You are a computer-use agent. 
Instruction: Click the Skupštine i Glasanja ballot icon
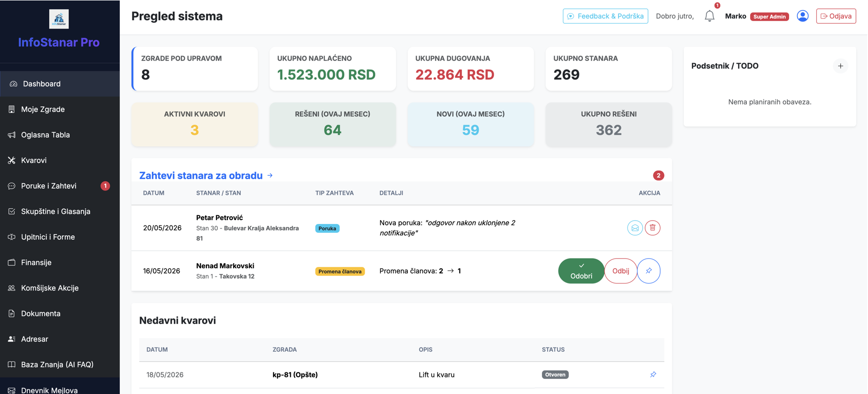point(12,211)
